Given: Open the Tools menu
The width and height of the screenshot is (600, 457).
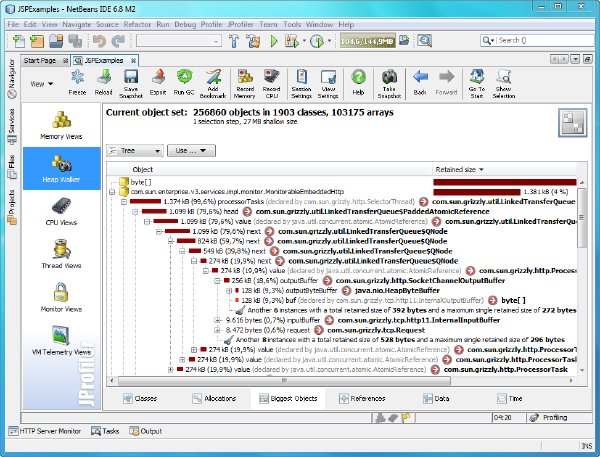Looking at the screenshot, I should click(x=292, y=24).
